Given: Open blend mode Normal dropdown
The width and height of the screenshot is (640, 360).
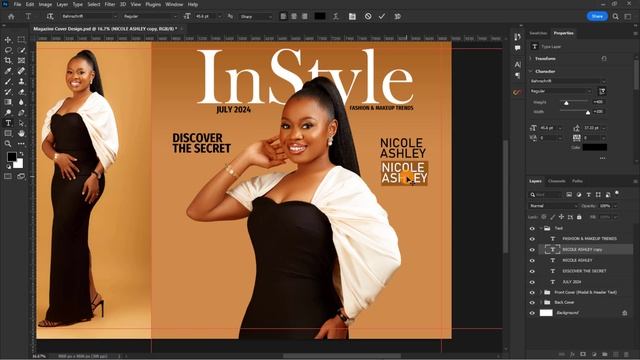Looking at the screenshot, I should click(x=553, y=206).
